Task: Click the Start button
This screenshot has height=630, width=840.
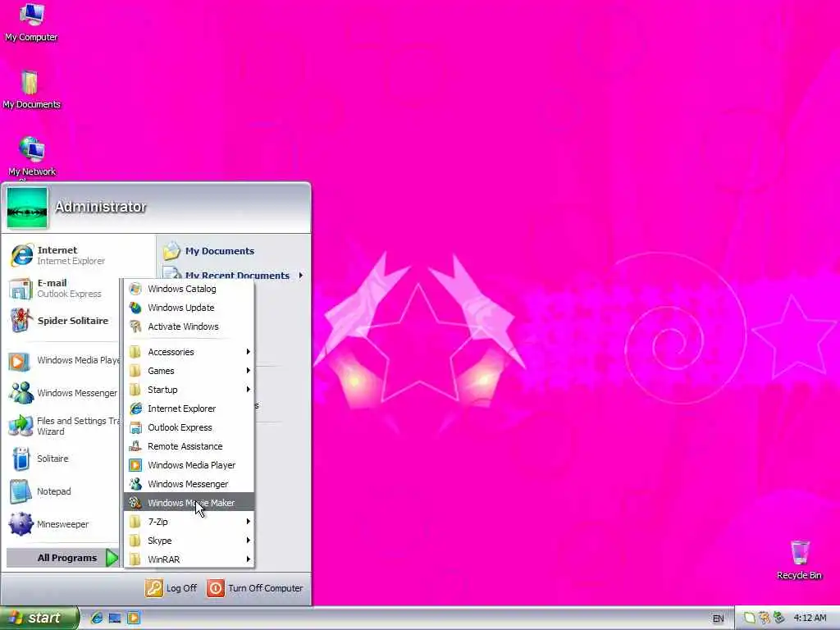Action: click(39, 619)
